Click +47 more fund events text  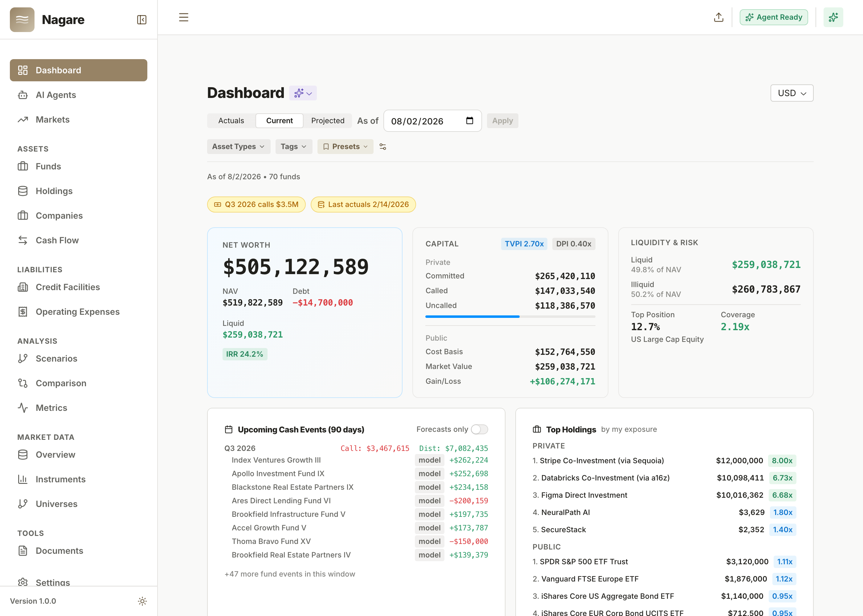click(x=289, y=574)
